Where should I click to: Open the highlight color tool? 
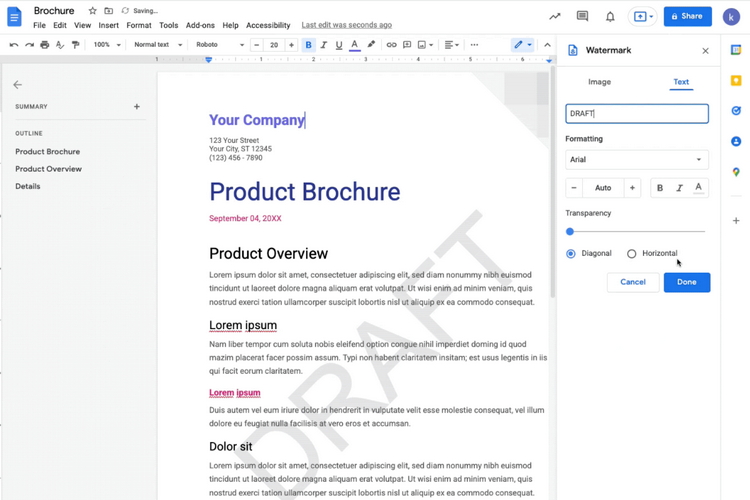(x=371, y=44)
